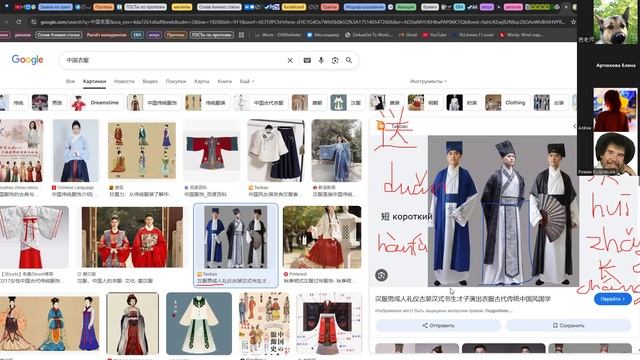Screen dimensions: 640x360
Task: Open the six painted figures on beige thumbnail
Action: [142, 151]
